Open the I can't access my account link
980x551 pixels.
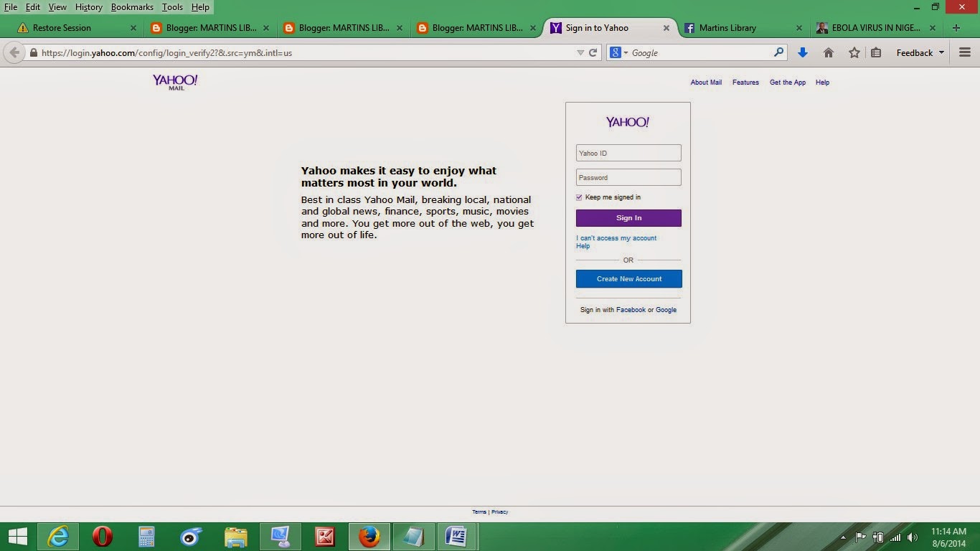tap(616, 238)
